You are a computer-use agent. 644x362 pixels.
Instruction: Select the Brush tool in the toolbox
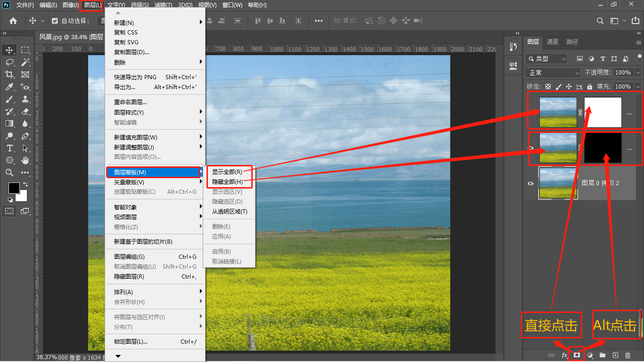pos(9,99)
